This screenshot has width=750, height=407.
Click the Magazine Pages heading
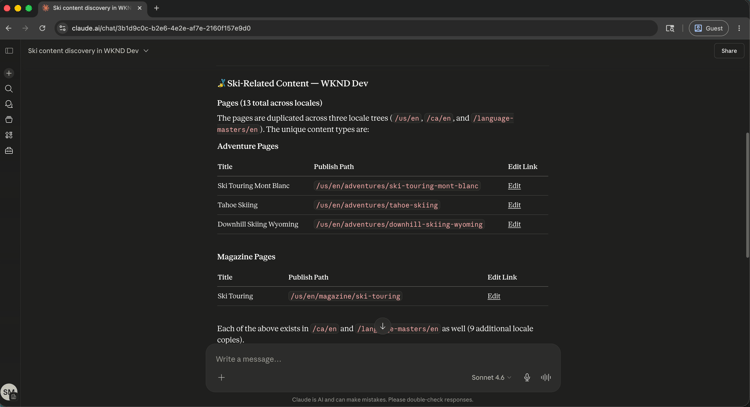click(x=246, y=257)
